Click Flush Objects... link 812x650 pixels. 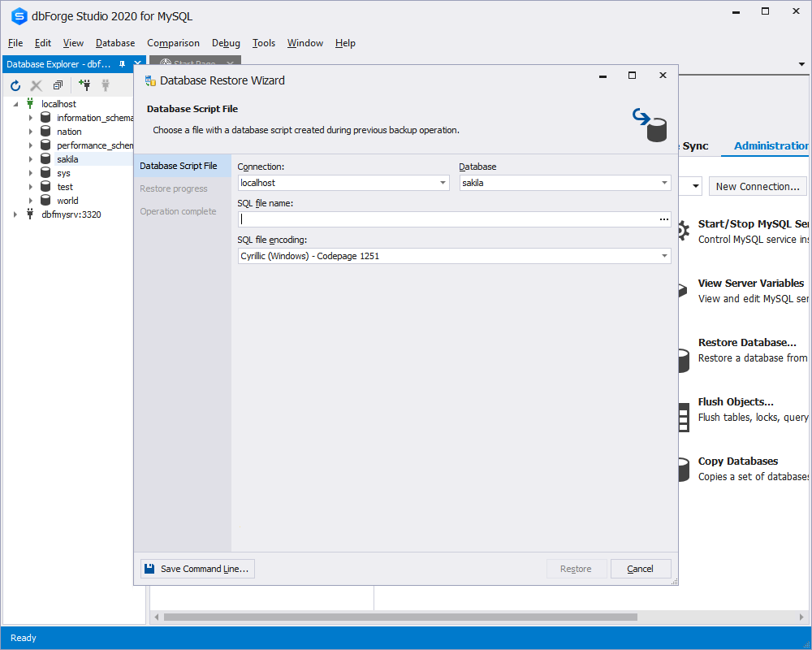(736, 401)
